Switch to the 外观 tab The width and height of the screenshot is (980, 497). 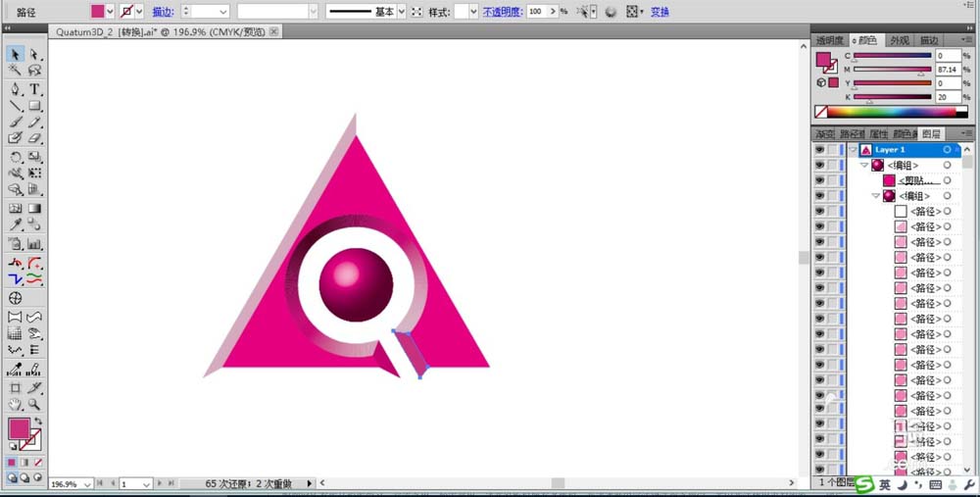pyautogui.click(x=900, y=40)
